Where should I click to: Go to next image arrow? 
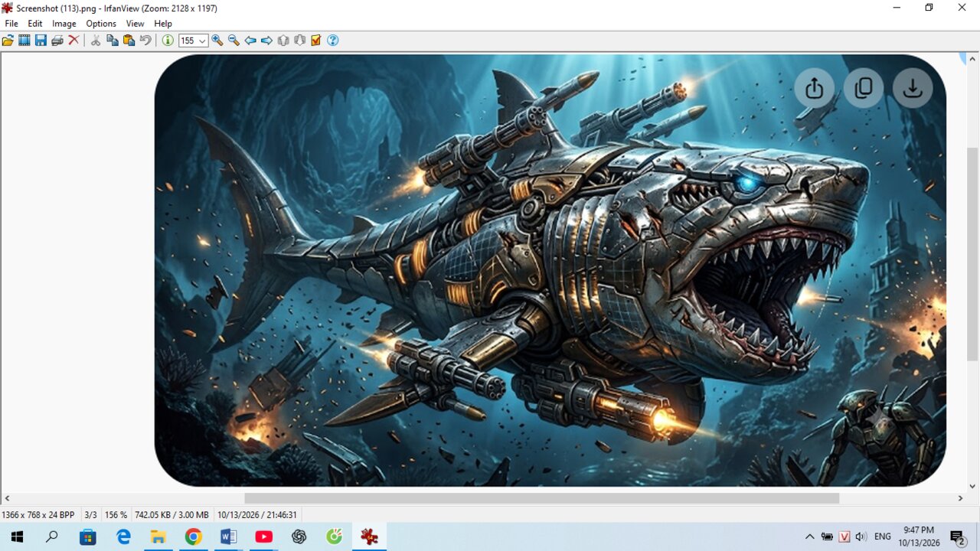point(266,41)
